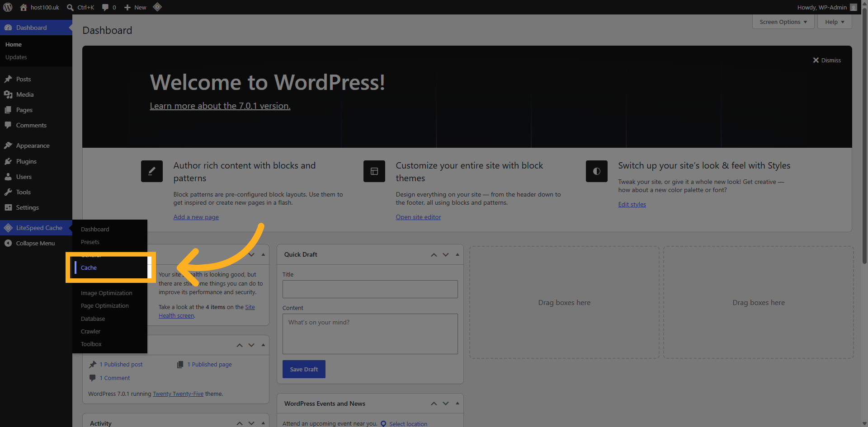This screenshot has height=427, width=868.
Task: Toggle the Quick Draft panel collapse arrow
Action: 458,255
